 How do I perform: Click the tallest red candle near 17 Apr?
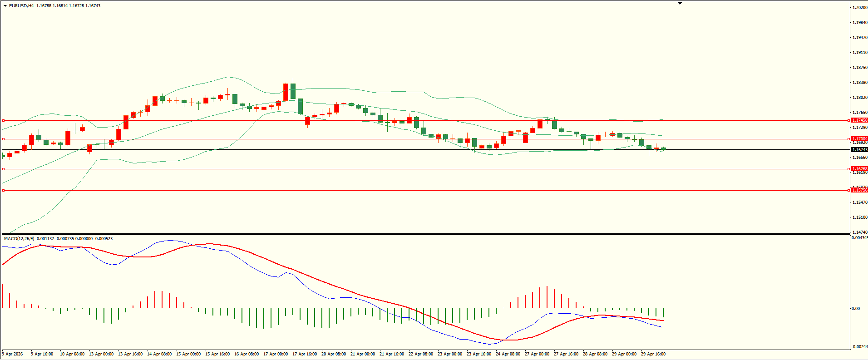286,92
